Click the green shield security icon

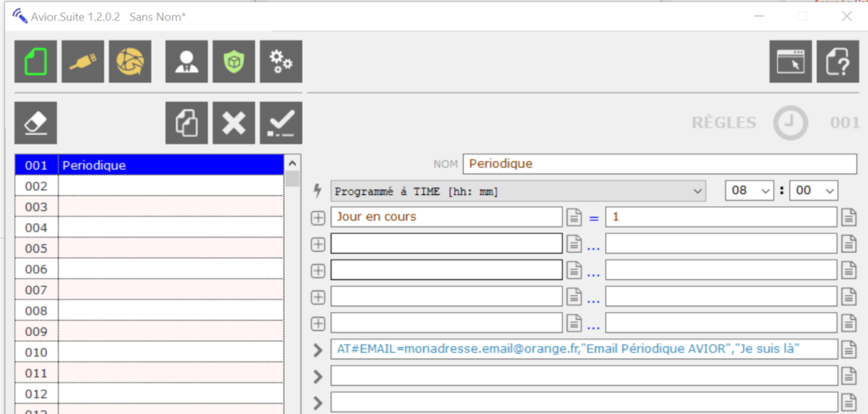pos(234,62)
